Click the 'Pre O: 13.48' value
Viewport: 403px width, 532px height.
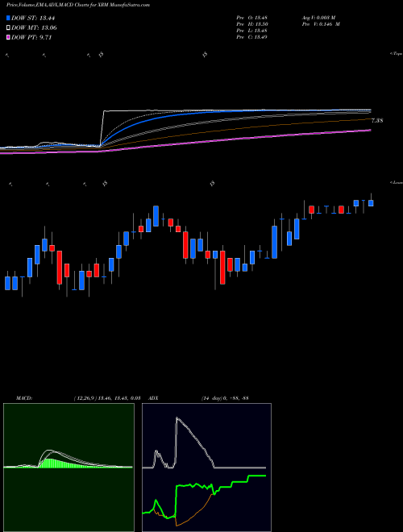tap(252, 17)
